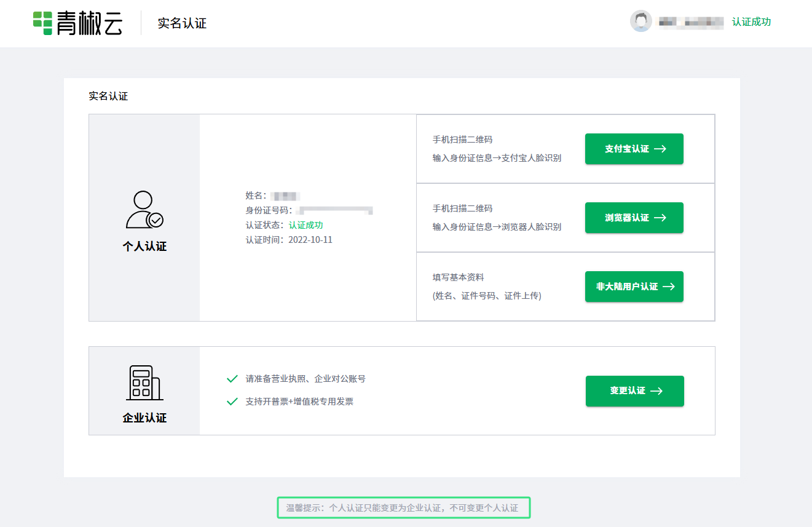The image size is (812, 527).
Task: Click the checkmark beside 支持开普票
Action: point(232,402)
